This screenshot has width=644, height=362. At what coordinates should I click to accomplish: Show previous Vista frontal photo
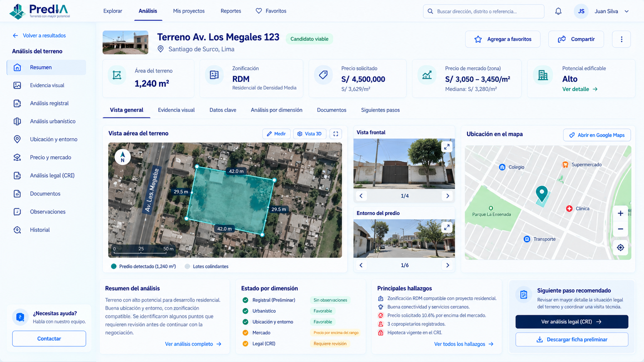pyautogui.click(x=361, y=196)
